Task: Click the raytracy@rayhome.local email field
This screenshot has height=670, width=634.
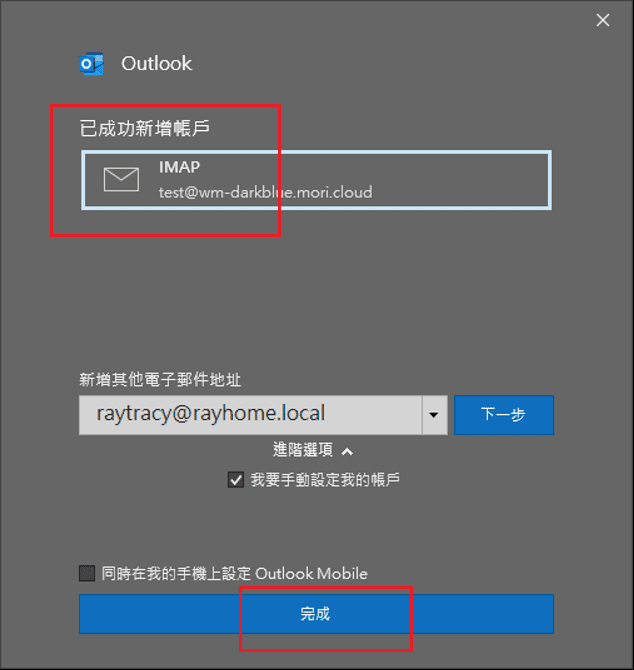Action: point(250,414)
